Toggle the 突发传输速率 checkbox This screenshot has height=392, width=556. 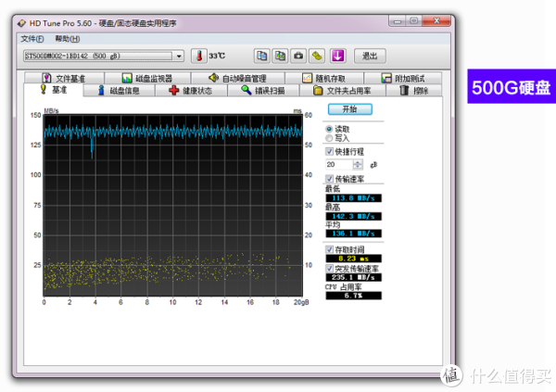pyautogui.click(x=329, y=269)
